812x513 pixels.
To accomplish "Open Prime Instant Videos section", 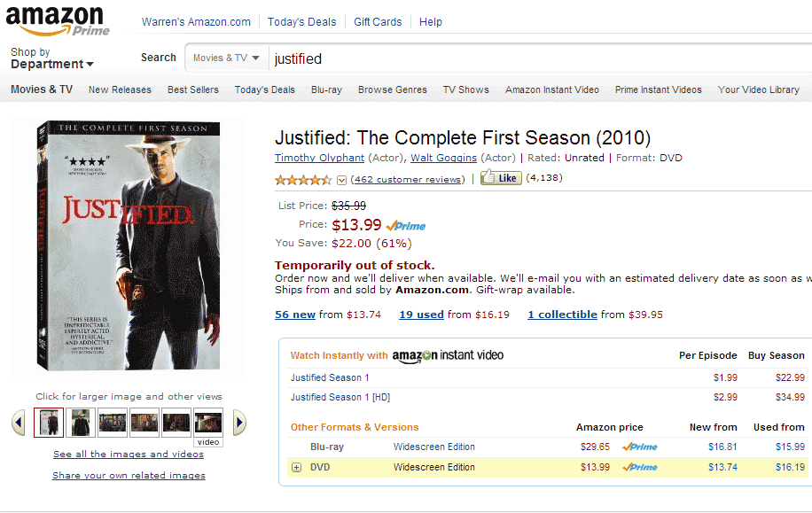I will (x=658, y=89).
